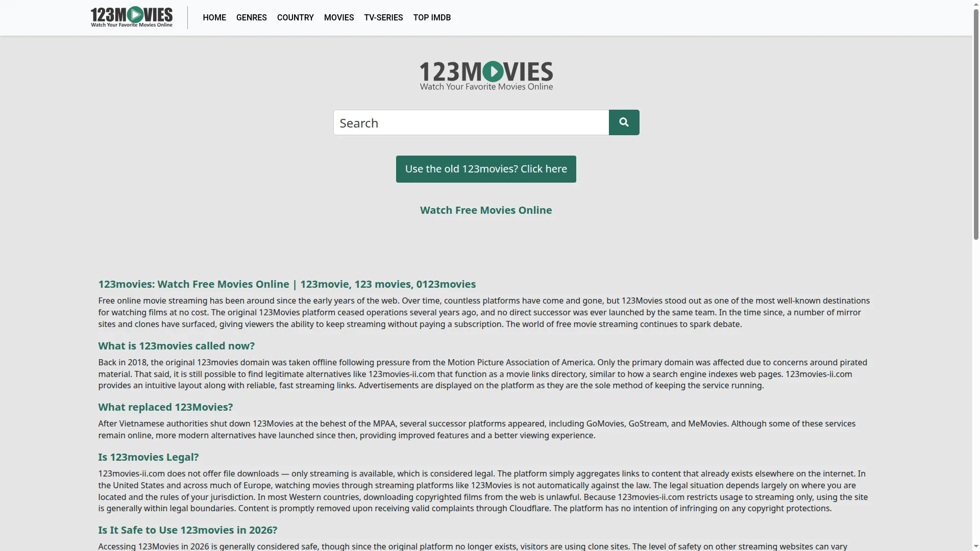The height and width of the screenshot is (551, 980).
Task: Select MOVIES in the navigation bar
Action: [x=339, y=17]
